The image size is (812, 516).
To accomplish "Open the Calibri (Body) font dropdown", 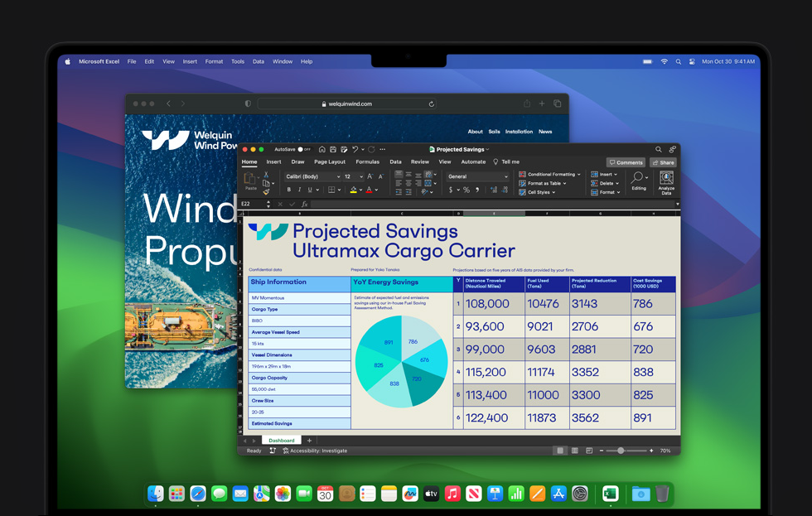I will (313, 176).
